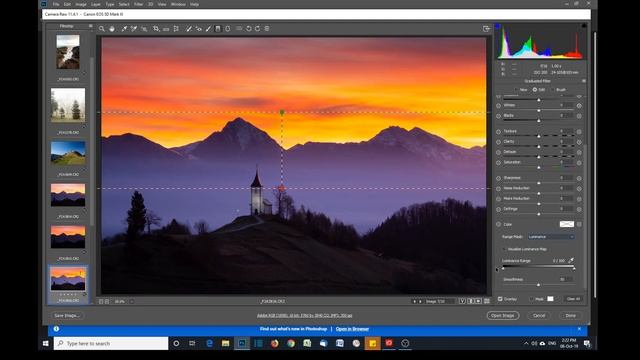Screen dimensions: 640x360
Task: Click the Luminance Range eyedropper
Action: [x=571, y=260]
